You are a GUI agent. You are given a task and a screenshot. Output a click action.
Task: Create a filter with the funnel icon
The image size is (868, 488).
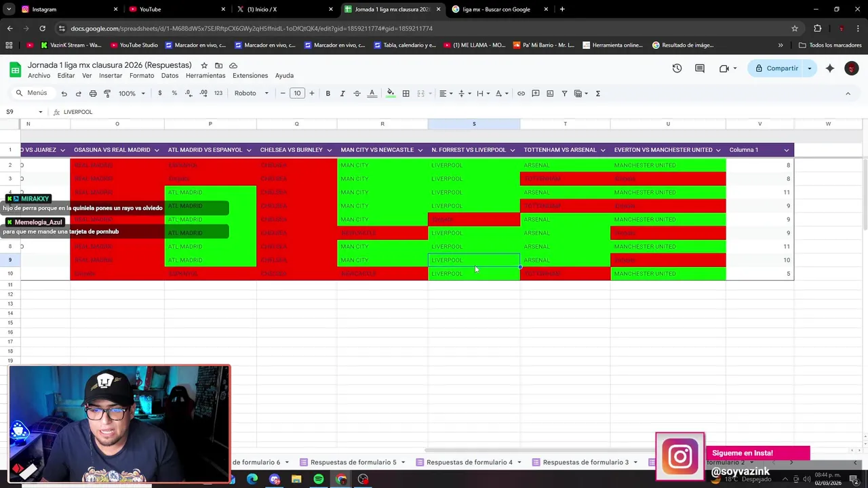(564, 94)
